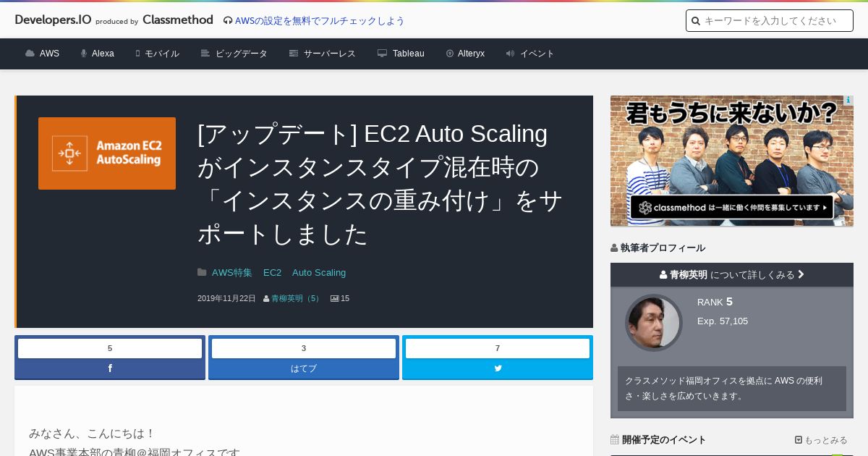This screenshot has width=868, height=456.
Task: Share the article on Facebook
Action: (x=110, y=368)
